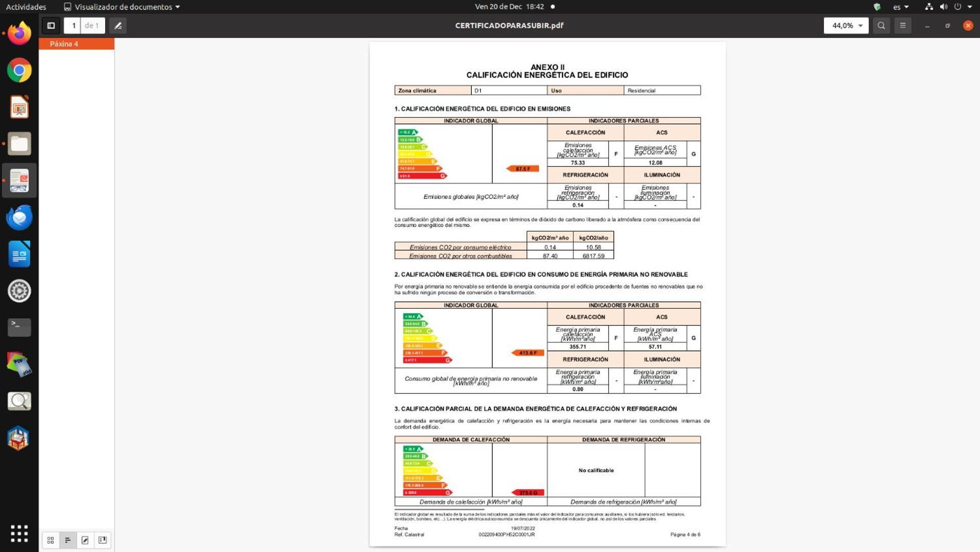980x552 pixels.
Task: Open system Settings from the dock
Action: tap(19, 291)
